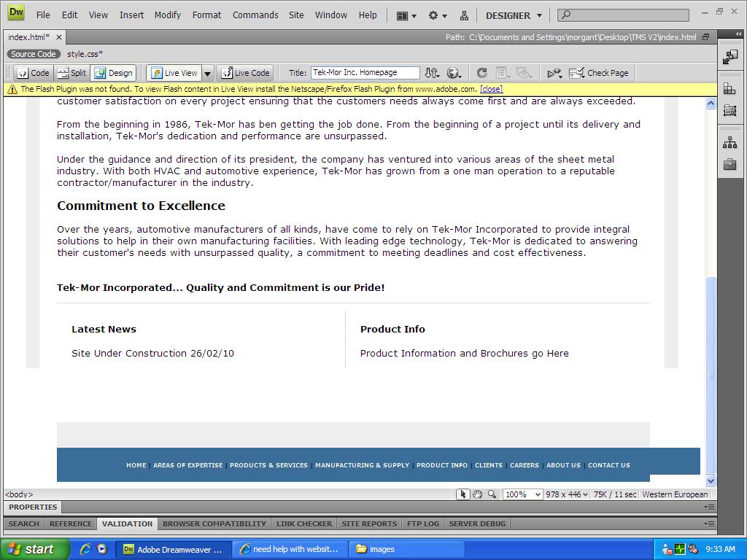Switch to the SEARCH results tab
747x560 pixels.
[x=24, y=524]
